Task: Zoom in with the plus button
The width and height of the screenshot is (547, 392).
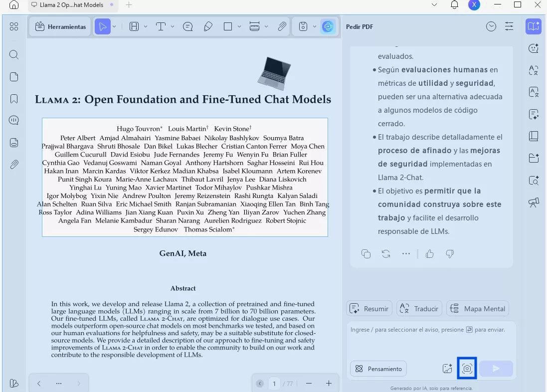Action: [x=329, y=384]
